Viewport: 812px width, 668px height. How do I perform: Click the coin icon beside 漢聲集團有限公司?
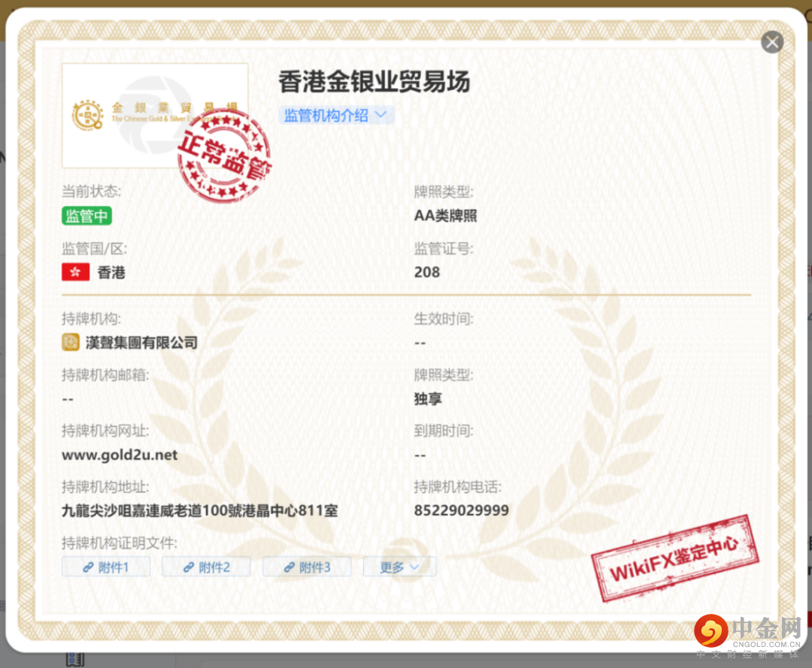71,342
